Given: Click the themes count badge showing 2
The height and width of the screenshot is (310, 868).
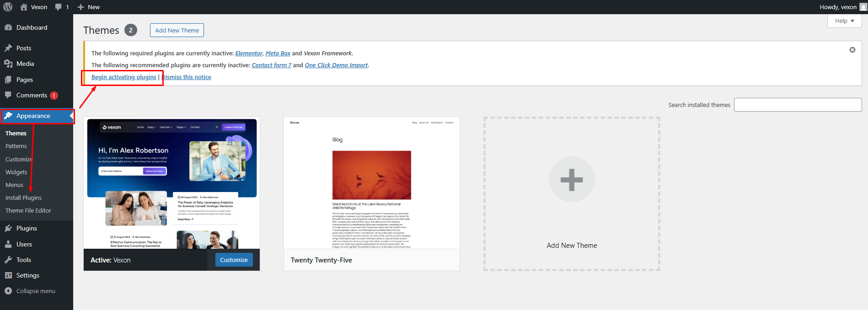Looking at the screenshot, I should (131, 30).
